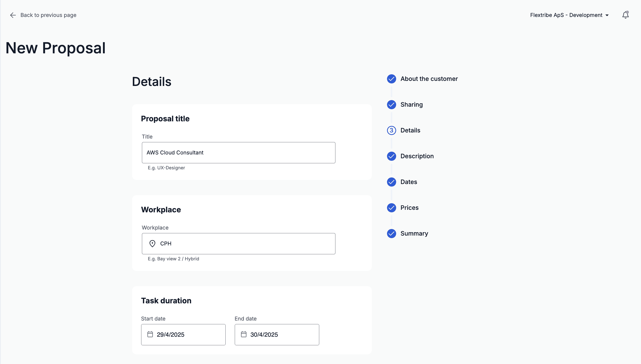Image resolution: width=641 pixels, height=364 pixels.
Task: Click the Summary step checkmark icon
Action: (391, 234)
